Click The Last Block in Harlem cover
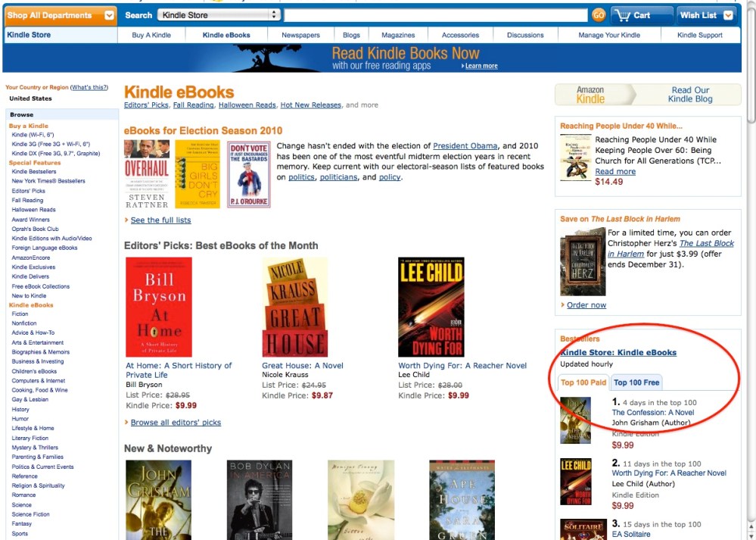This screenshot has height=540, width=756. pyautogui.click(x=583, y=261)
